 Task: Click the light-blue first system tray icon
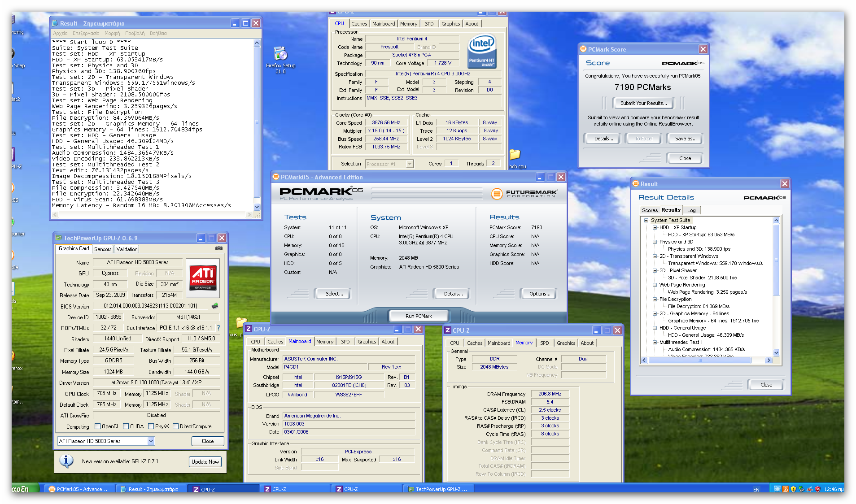(777, 489)
